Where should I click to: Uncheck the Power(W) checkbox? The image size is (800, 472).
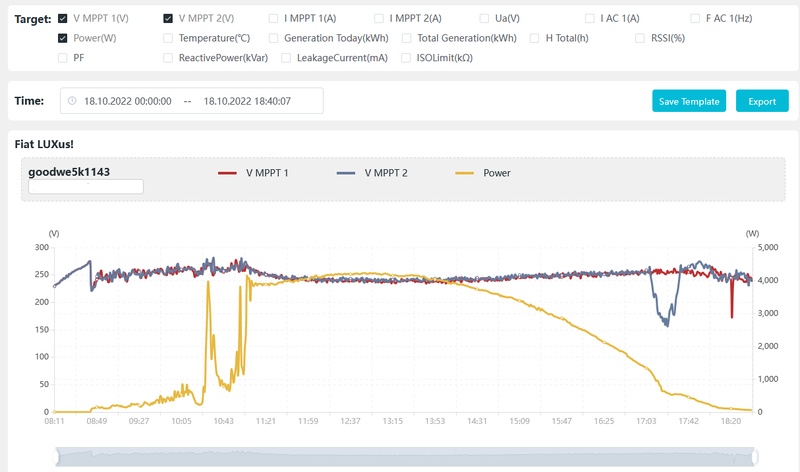63,38
